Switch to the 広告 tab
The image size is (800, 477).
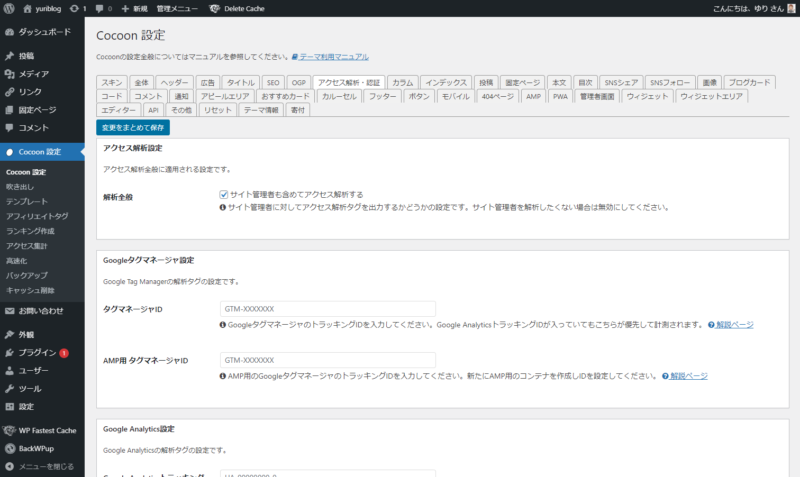(x=208, y=82)
